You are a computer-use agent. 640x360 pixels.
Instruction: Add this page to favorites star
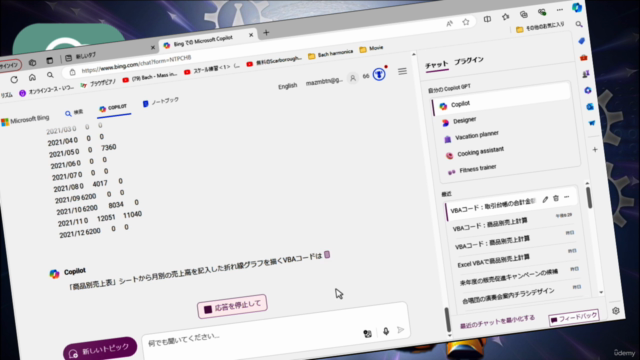point(466,22)
